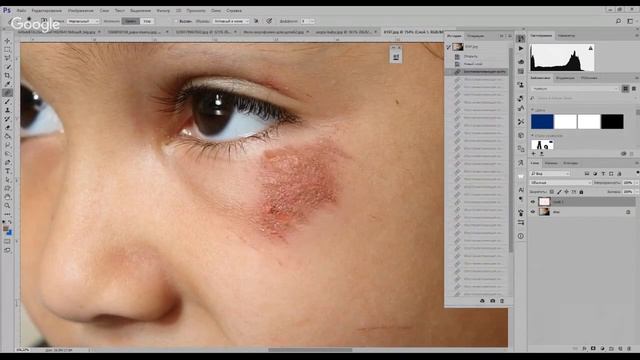The image size is (640, 360).
Task: Delete layer with Layers panel trash icon
Action: pos(629,349)
